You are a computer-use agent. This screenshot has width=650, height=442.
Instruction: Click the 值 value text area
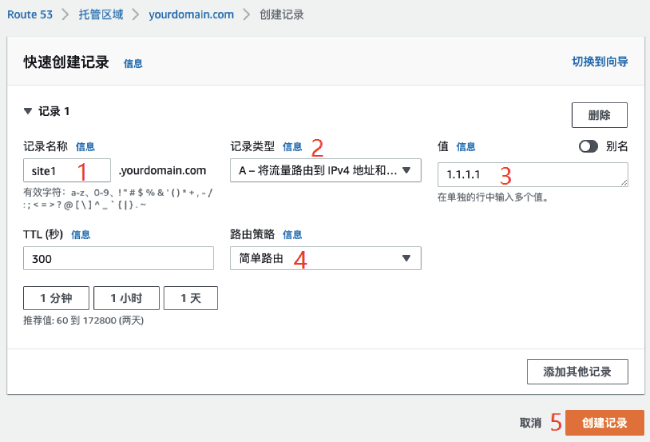click(x=532, y=174)
